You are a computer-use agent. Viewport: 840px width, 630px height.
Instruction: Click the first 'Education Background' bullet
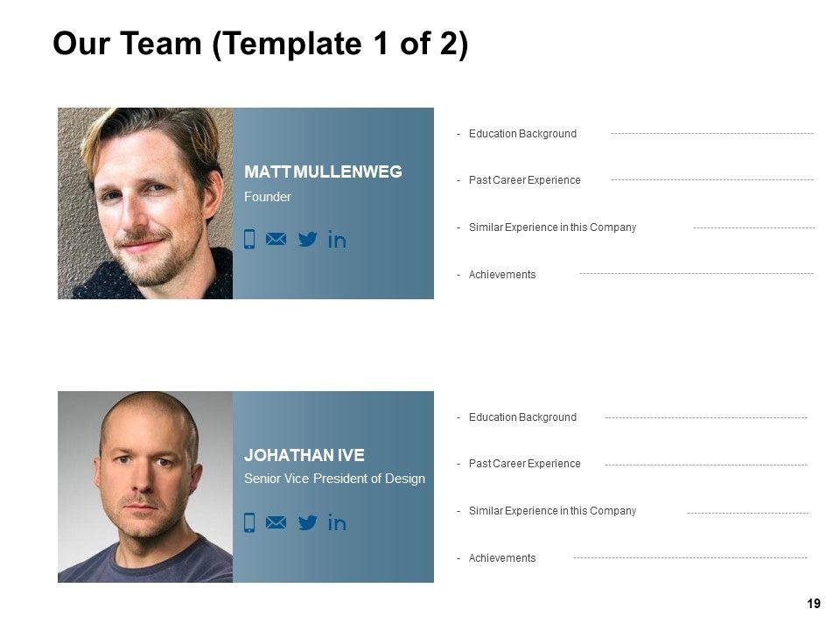tap(522, 134)
